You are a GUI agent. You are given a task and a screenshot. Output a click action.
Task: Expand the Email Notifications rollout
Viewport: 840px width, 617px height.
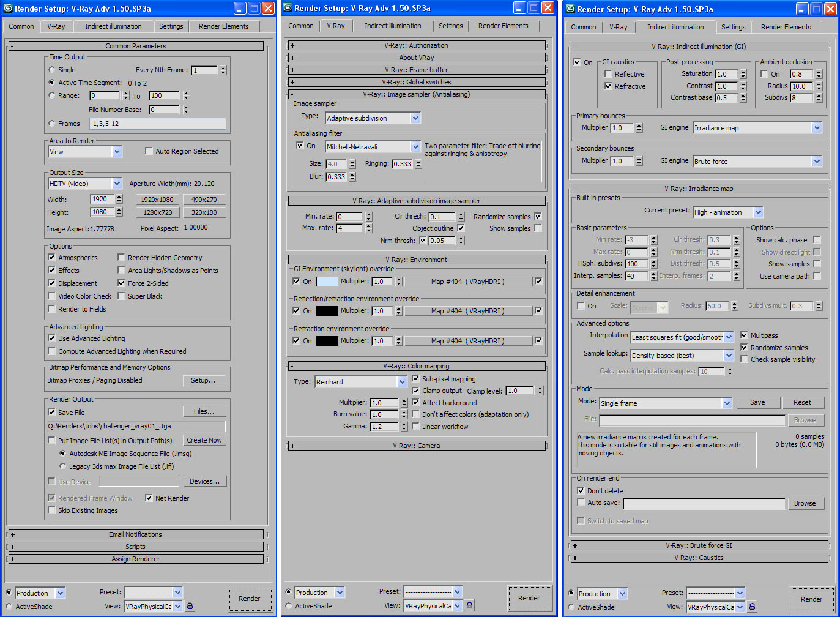pyautogui.click(x=136, y=534)
